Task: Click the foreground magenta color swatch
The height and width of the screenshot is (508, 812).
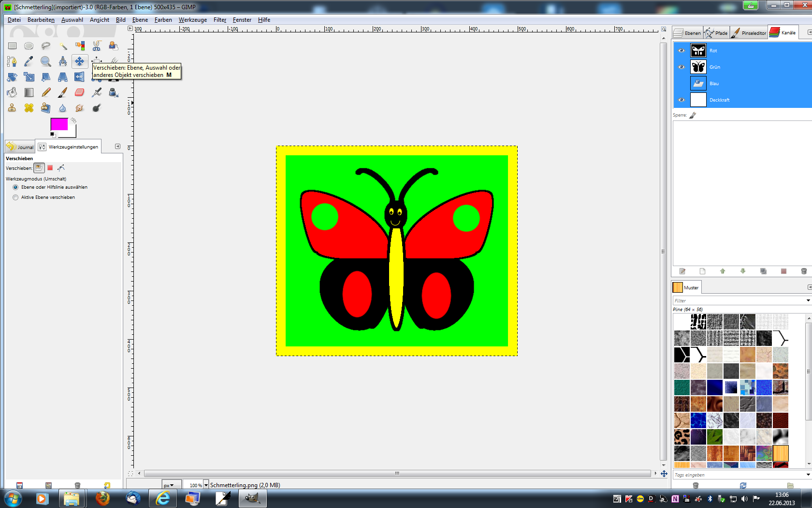Action: [59, 124]
